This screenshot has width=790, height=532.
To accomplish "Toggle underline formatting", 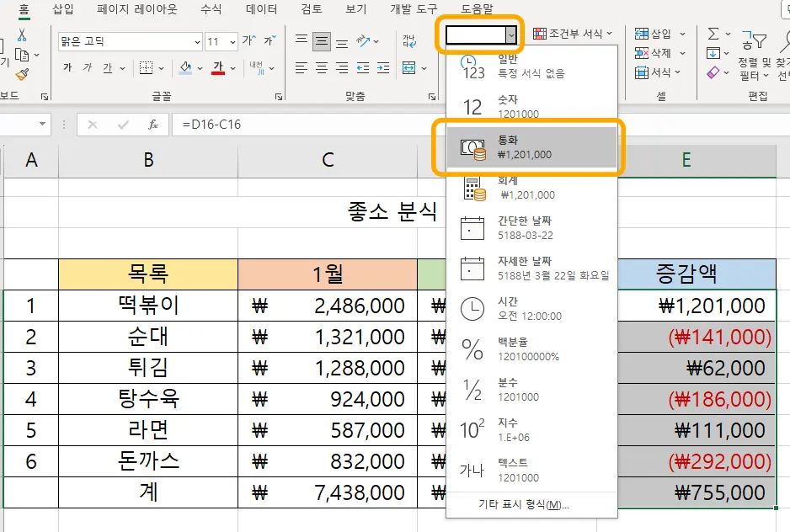I will (x=107, y=67).
